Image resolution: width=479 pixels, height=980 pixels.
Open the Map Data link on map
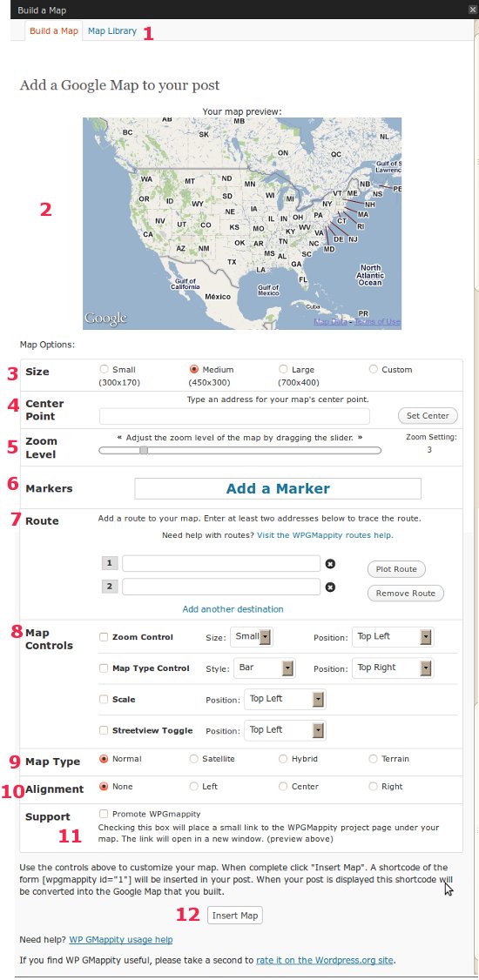pos(331,322)
